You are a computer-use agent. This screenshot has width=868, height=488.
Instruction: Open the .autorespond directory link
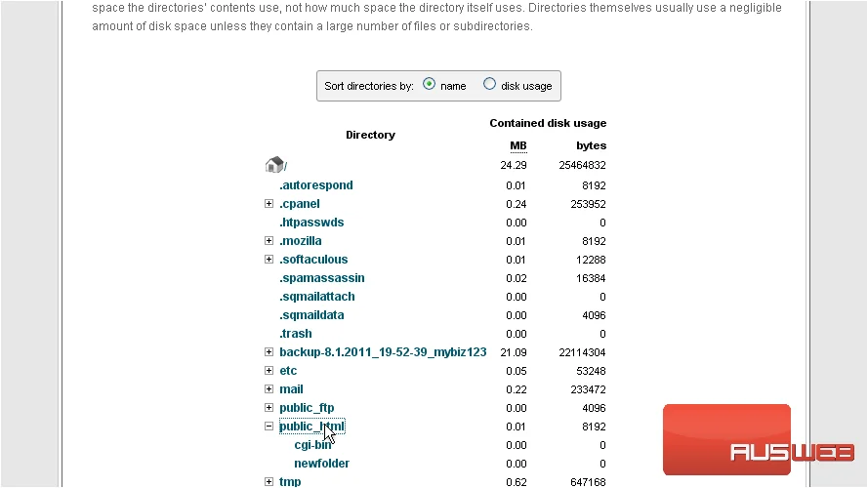(316, 185)
